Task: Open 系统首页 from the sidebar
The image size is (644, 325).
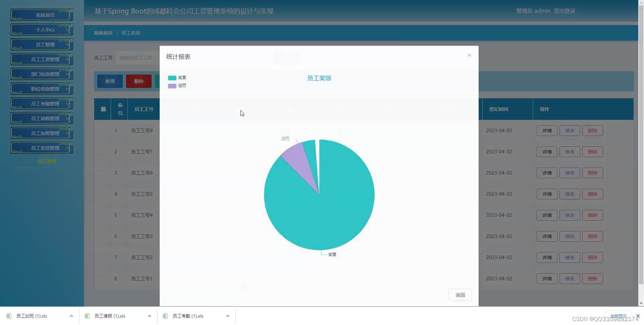Action: point(42,15)
